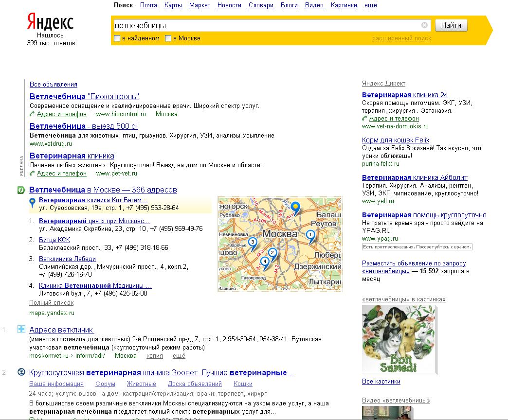Click phone icon next to pet-vet Адрес и телефон

(x=32, y=173)
